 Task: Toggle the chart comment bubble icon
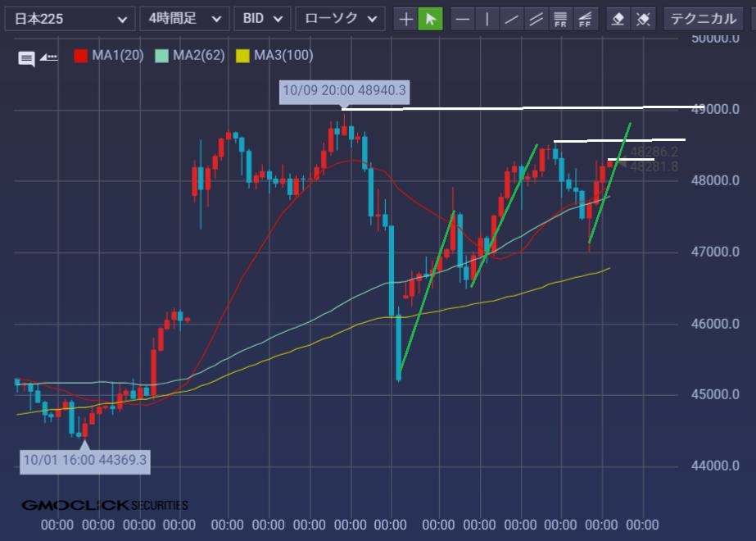coord(26,57)
